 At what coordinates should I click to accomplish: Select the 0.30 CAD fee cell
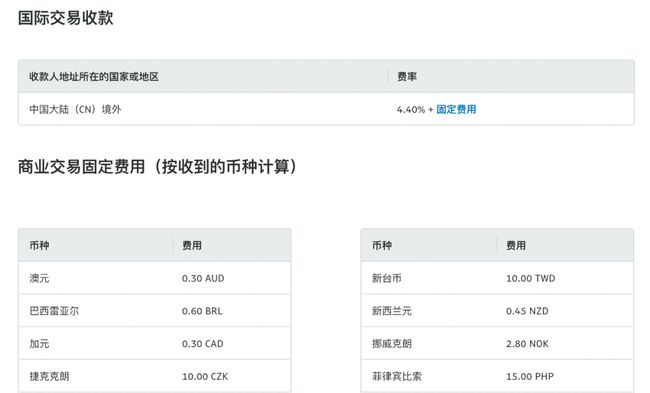point(203,344)
